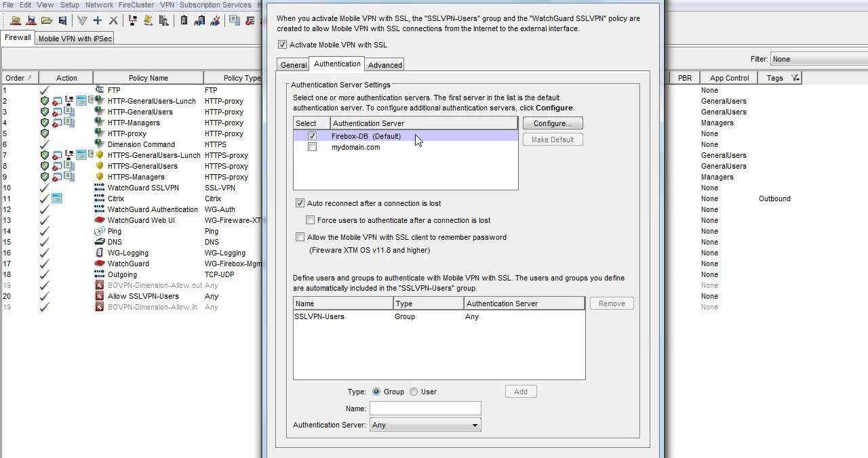Click the checkmark action icon in FTP row
The image size is (868, 458).
pos(45,90)
